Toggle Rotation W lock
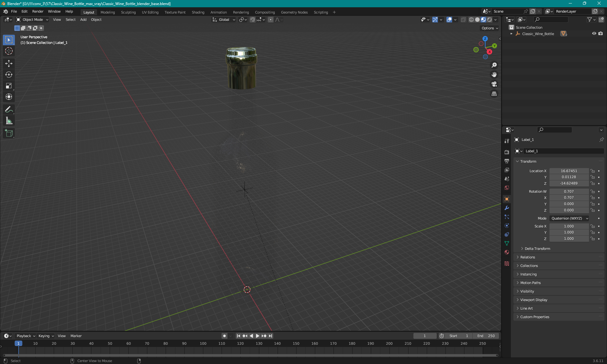 tap(593, 191)
